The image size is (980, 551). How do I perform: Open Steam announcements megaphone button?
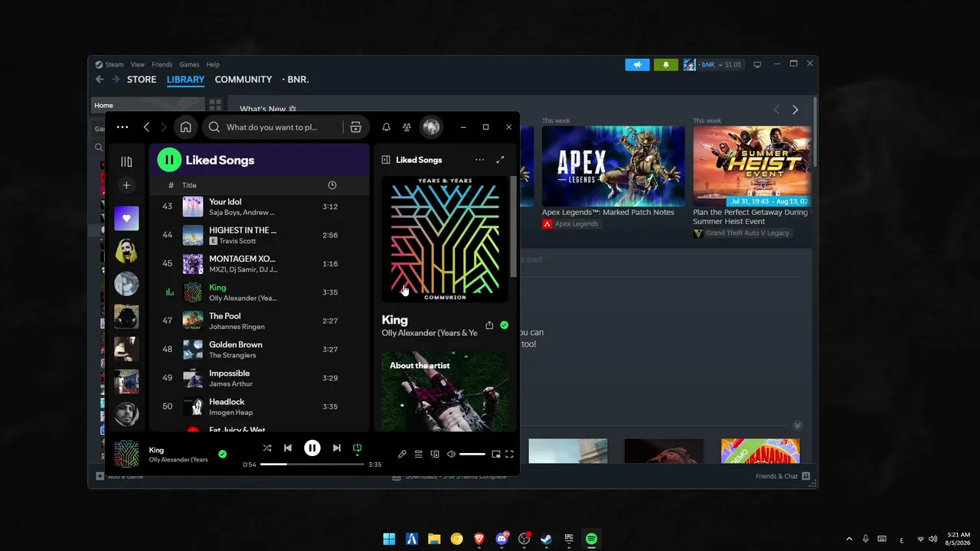tap(637, 64)
